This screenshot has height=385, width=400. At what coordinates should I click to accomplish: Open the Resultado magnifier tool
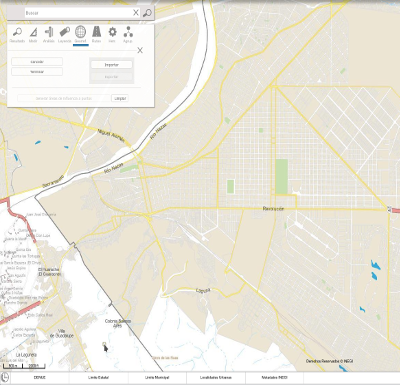(17, 34)
